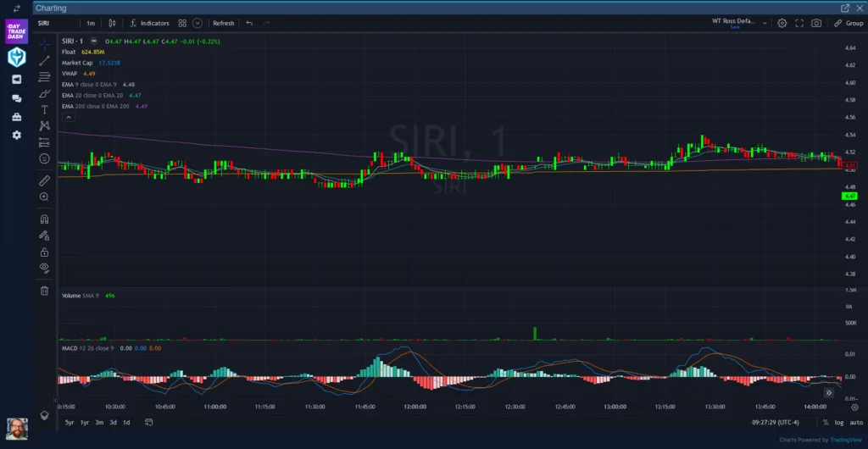Click the undo arrow
The height and width of the screenshot is (449, 868).
(250, 23)
